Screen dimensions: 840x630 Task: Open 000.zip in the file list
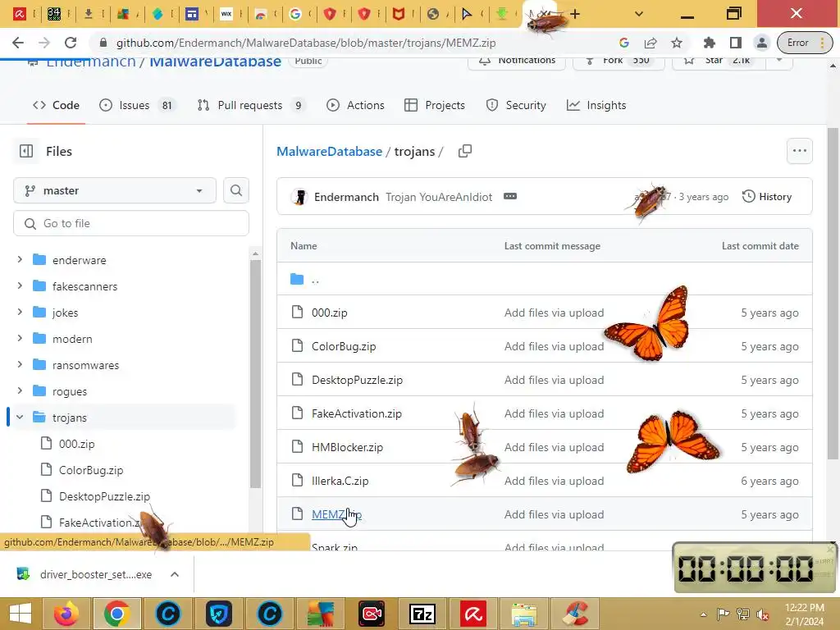(x=330, y=313)
